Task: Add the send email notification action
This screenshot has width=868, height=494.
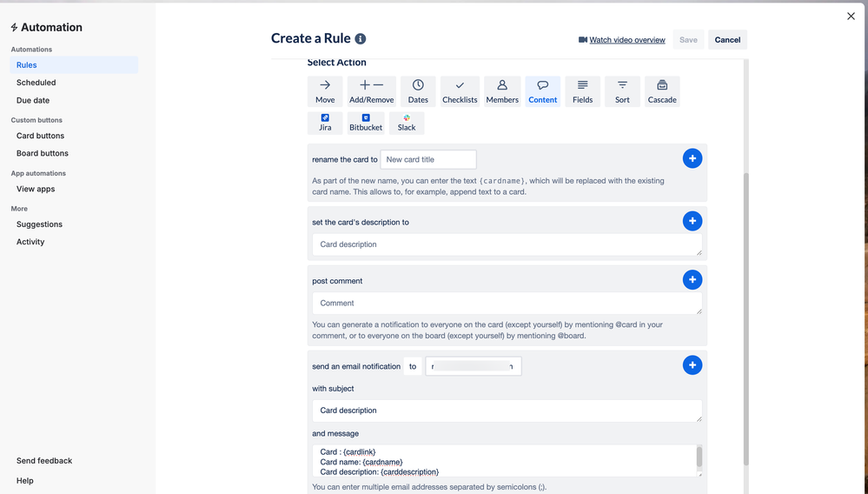Action: 692,365
